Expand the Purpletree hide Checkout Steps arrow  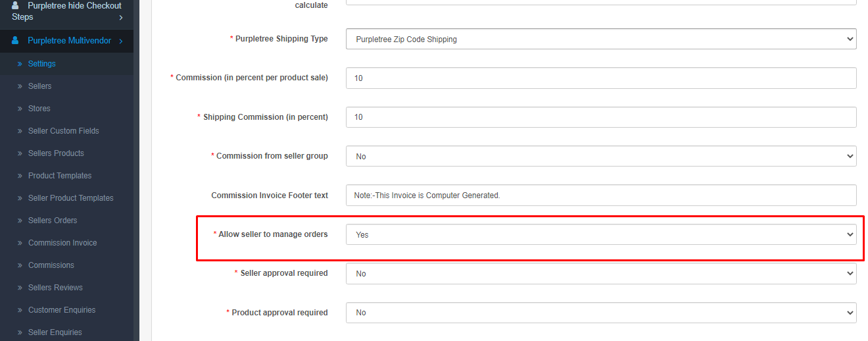[x=121, y=17]
